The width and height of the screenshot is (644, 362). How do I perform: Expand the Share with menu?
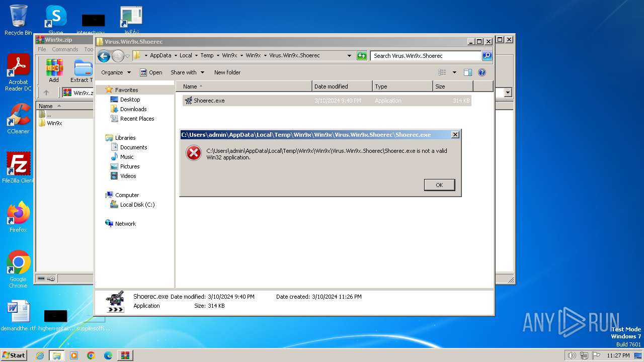(x=187, y=72)
